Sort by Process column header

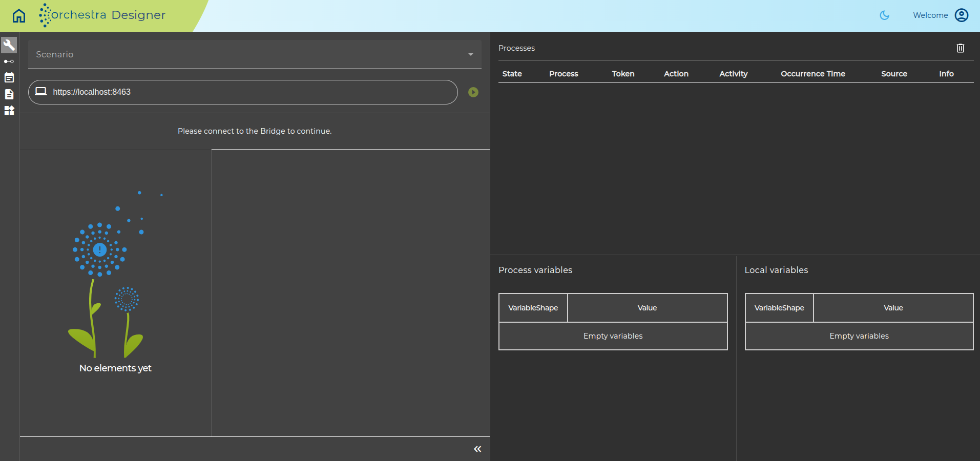564,74
